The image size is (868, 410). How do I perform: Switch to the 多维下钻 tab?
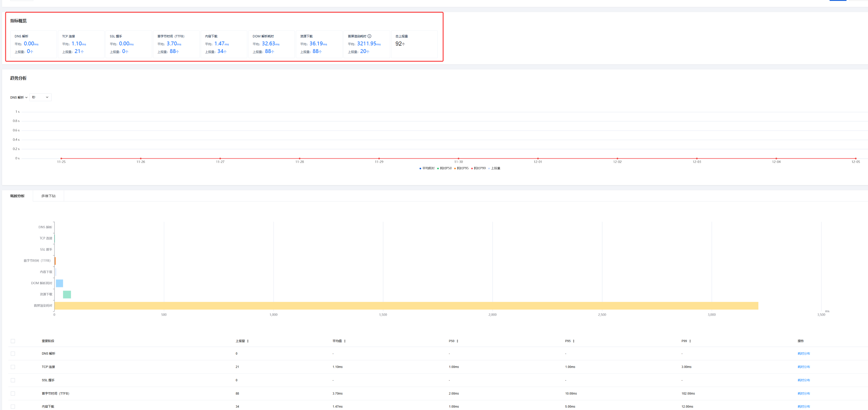48,196
